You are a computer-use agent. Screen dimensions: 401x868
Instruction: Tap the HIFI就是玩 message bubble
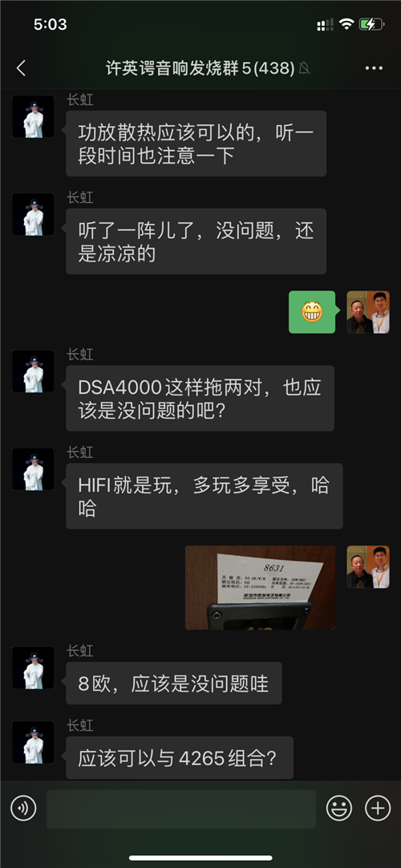[x=204, y=496]
